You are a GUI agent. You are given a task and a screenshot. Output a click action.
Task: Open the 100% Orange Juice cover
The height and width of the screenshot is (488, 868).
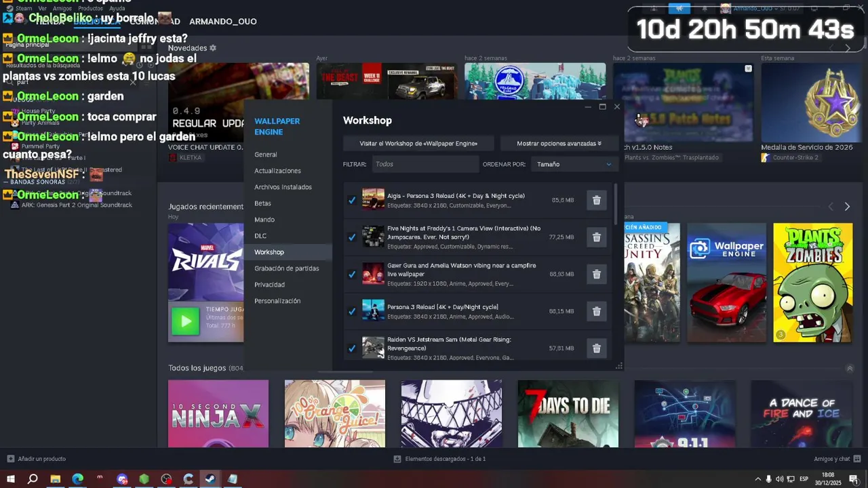coord(335,413)
